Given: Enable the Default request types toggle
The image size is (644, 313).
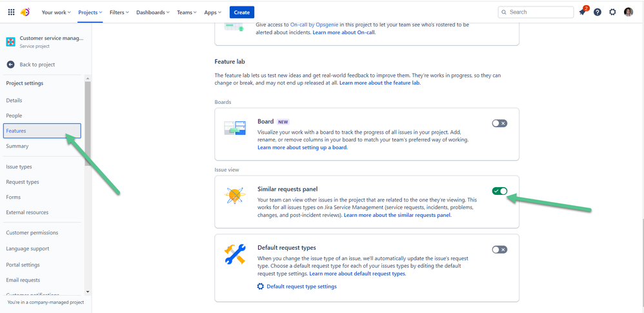Looking at the screenshot, I should pos(499,249).
